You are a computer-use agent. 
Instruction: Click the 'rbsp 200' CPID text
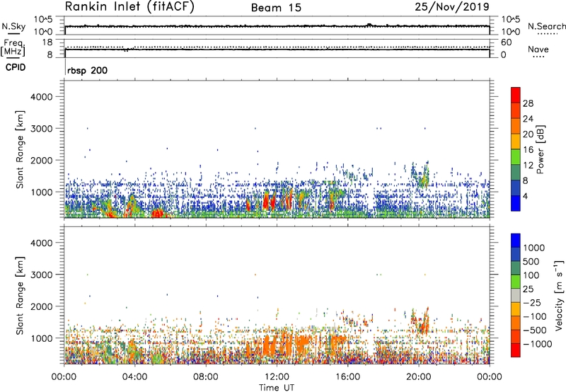coord(87,70)
